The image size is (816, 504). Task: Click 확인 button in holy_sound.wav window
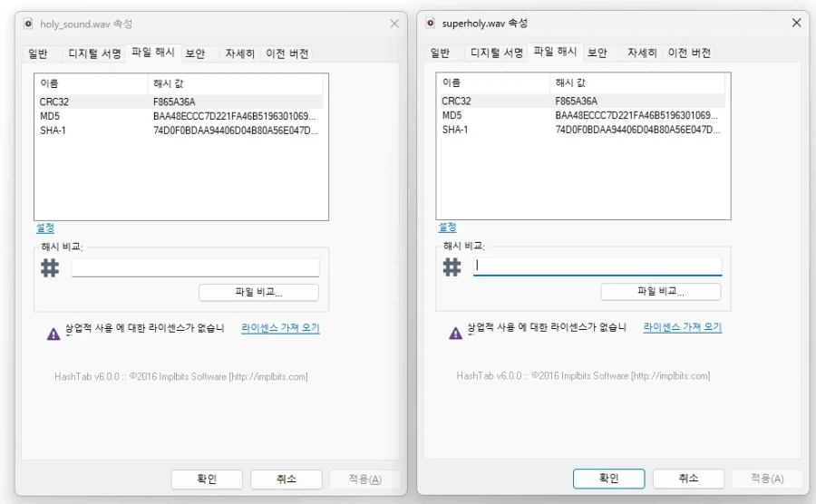coord(207,479)
